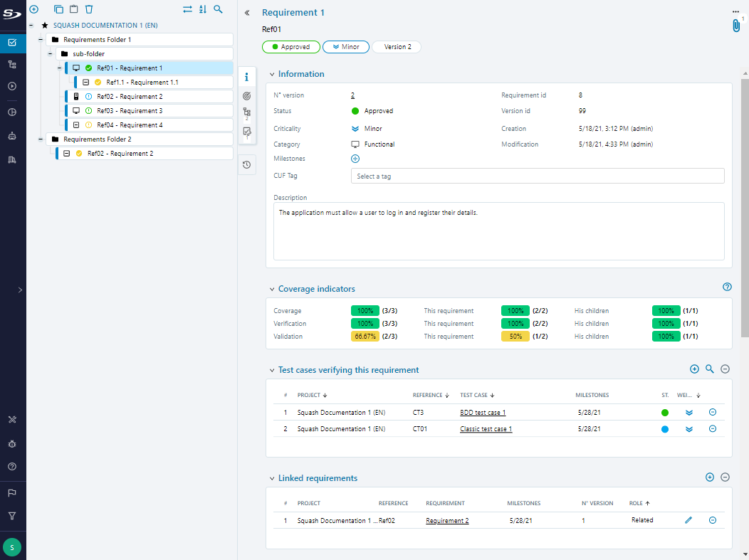Image resolution: width=749 pixels, height=560 pixels.
Task: Click the copy icon above the requirements tree
Action: point(59,9)
